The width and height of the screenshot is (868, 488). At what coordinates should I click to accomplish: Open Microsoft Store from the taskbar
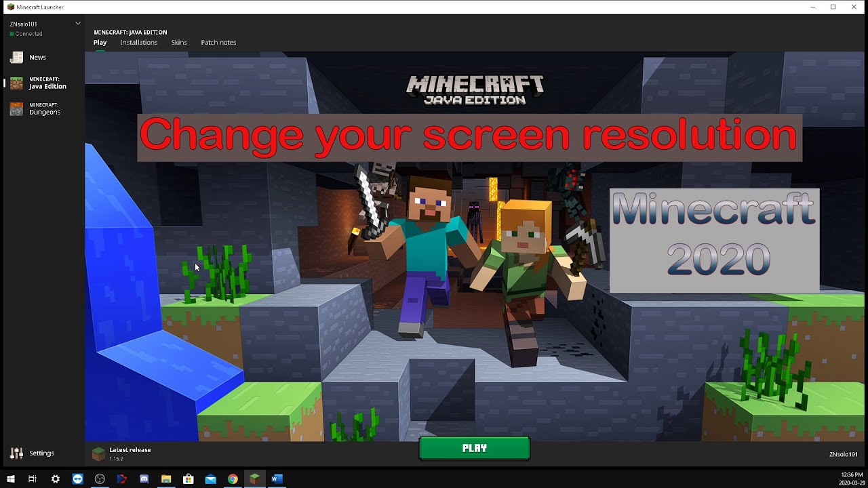click(x=189, y=479)
